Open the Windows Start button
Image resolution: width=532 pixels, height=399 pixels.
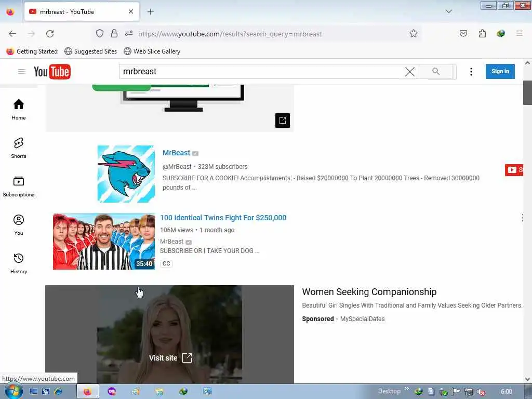pos(14,391)
